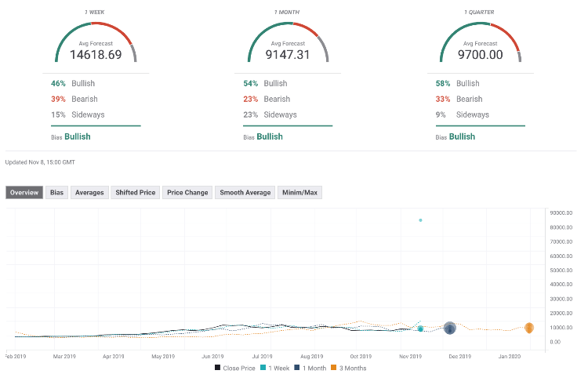Open the Minim/Max tab
Image resolution: width=588 pixels, height=374 pixels.
pyautogui.click(x=299, y=192)
